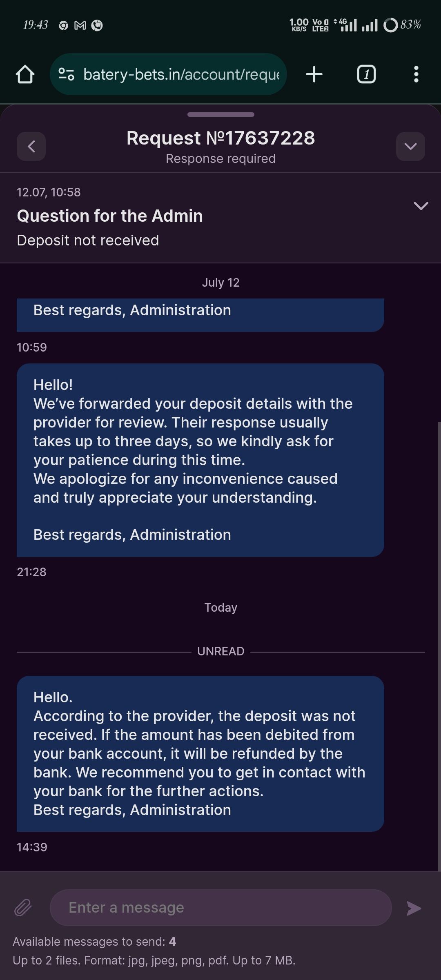The image size is (441, 980).
Task: Tap the battery-bets.in address bar URL
Action: pyautogui.click(x=181, y=74)
